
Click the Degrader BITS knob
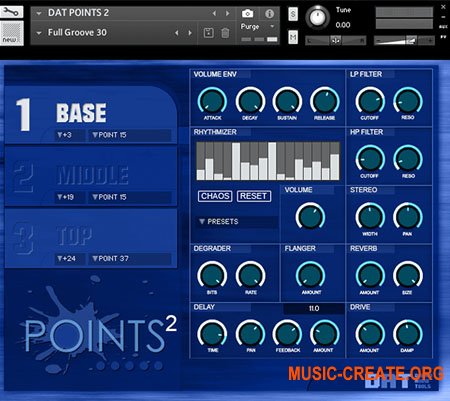[x=212, y=276]
